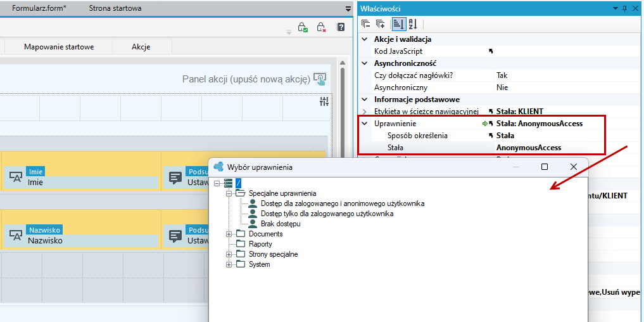644x322 pixels.
Task: Click the expand all categories icon in Właściwości
Action: point(381,24)
